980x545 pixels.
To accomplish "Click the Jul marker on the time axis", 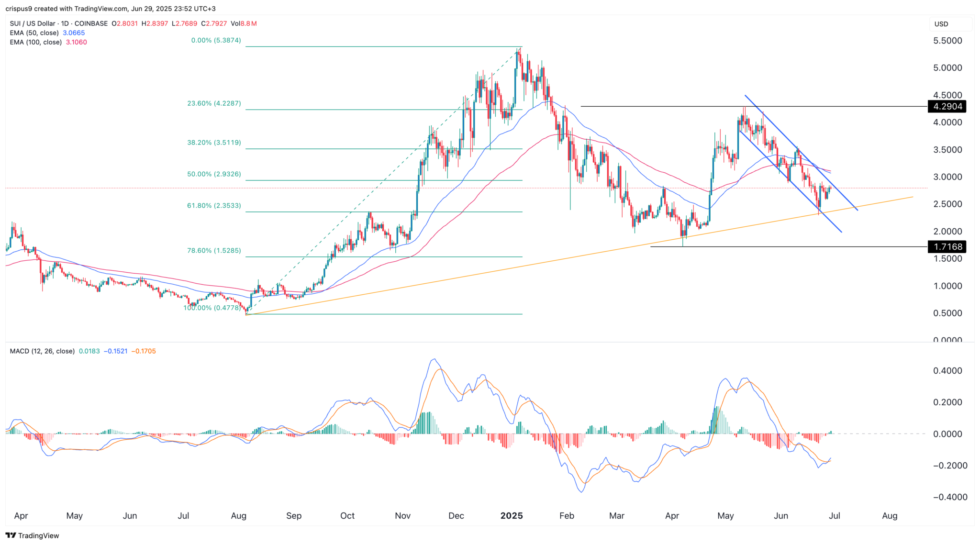I will point(835,516).
